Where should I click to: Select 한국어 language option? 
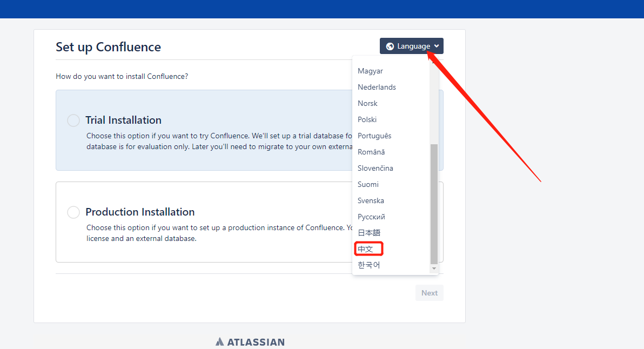click(x=369, y=265)
